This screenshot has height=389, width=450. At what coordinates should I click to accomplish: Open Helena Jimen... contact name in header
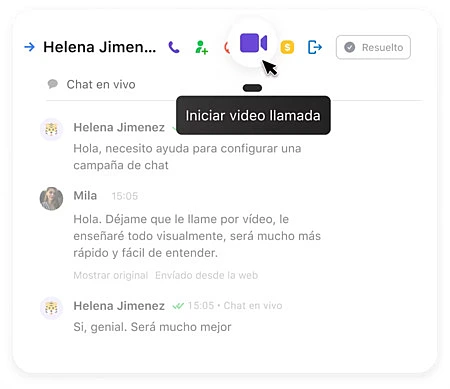pyautogui.click(x=100, y=47)
